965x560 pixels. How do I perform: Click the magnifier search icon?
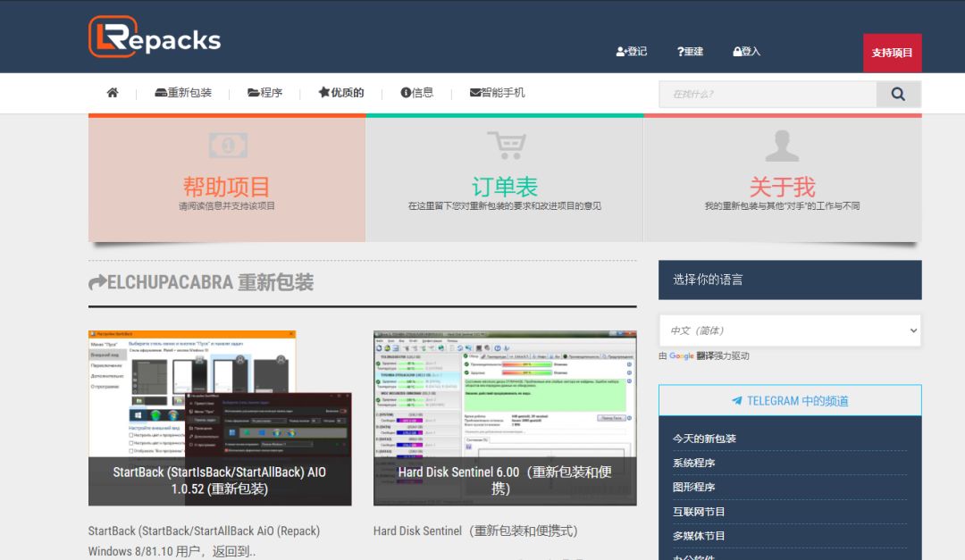897,93
